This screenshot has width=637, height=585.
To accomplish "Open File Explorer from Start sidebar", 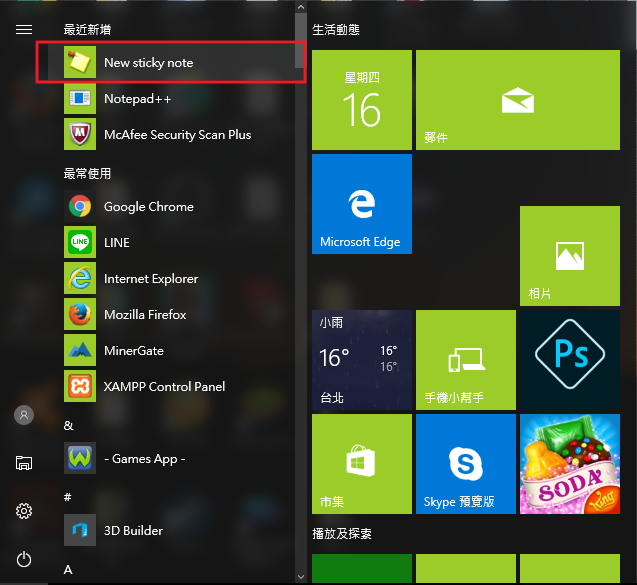I will point(24,463).
